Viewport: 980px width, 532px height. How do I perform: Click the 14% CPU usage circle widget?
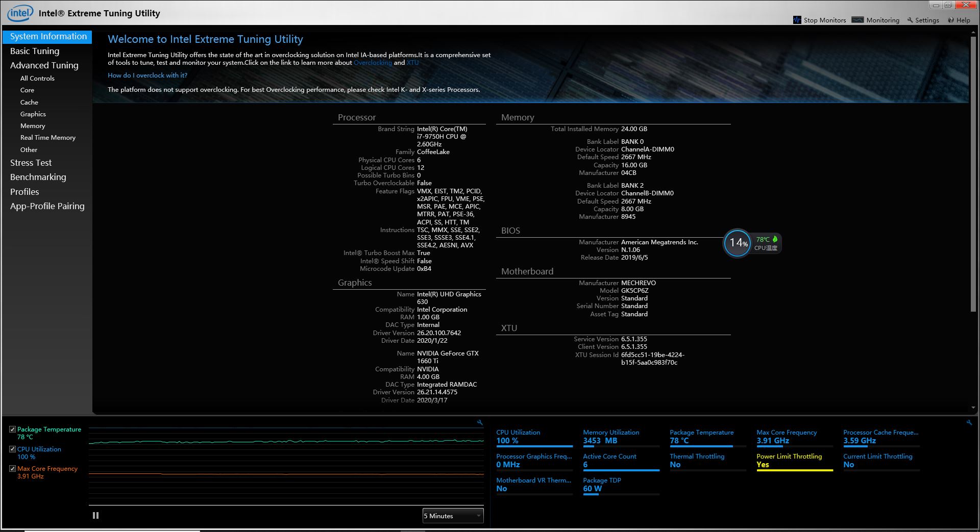[x=738, y=243]
